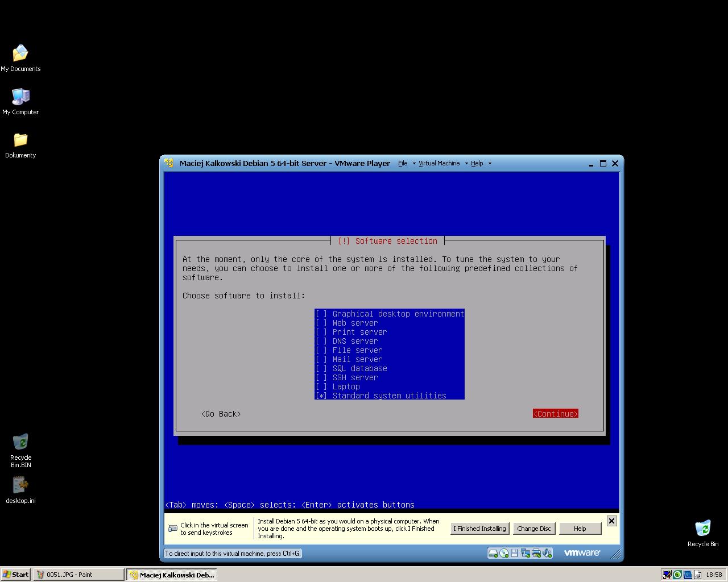Toggle the DNS server checkbox

point(321,341)
